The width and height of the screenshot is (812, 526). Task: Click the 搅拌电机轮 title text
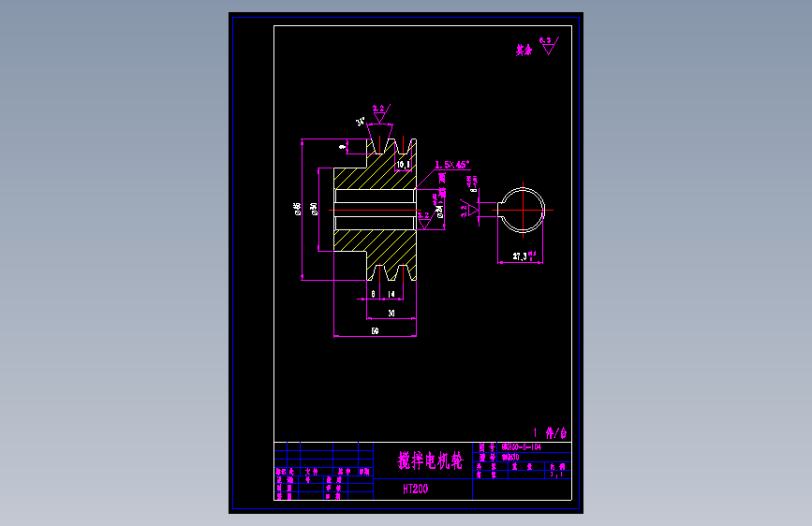pyautogui.click(x=430, y=460)
